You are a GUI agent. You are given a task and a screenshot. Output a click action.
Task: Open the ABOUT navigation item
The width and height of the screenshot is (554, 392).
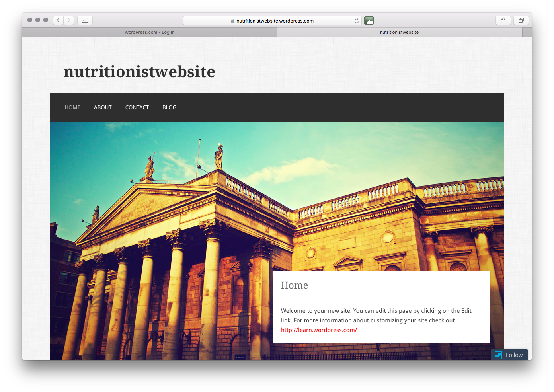[x=103, y=107]
